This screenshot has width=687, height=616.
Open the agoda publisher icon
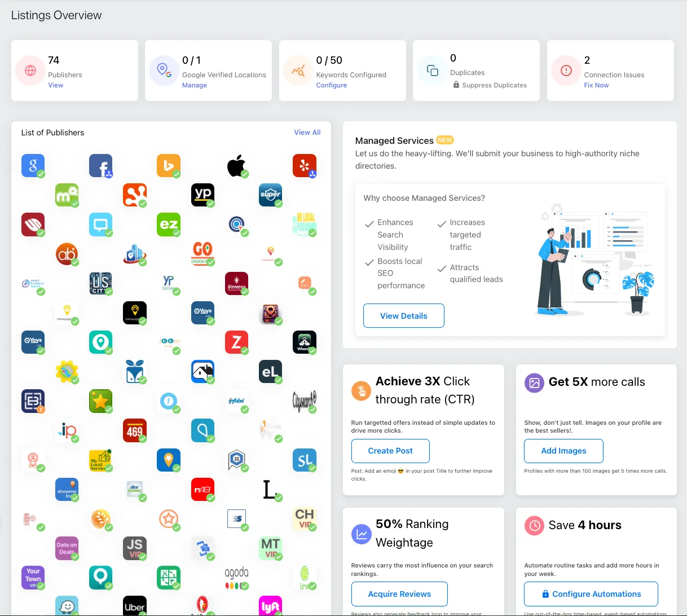(236, 577)
